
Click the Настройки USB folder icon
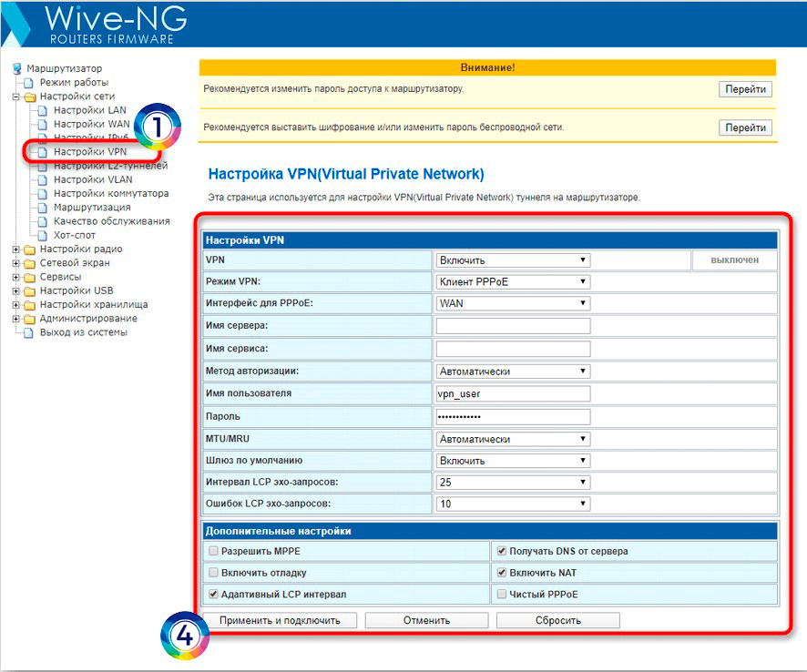click(30, 291)
